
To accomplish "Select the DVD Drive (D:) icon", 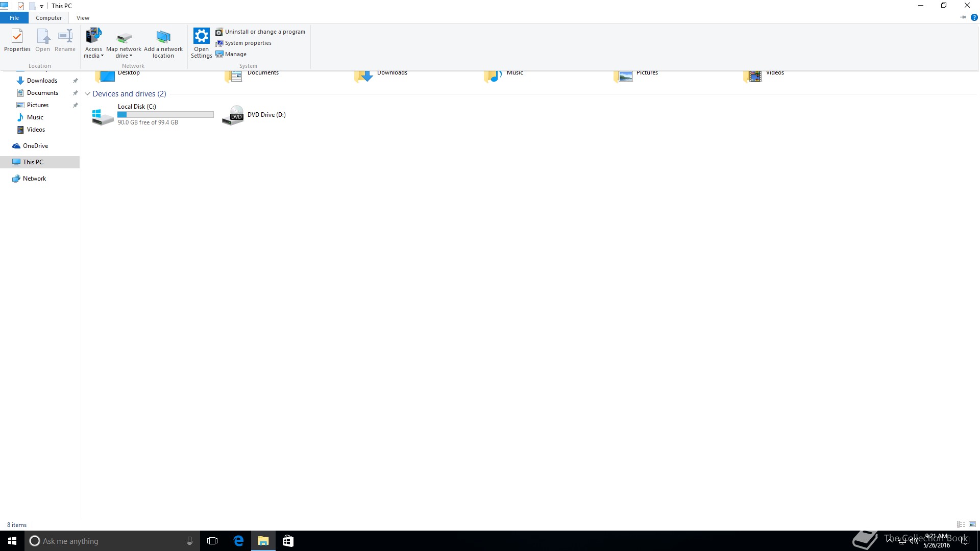I will (233, 115).
